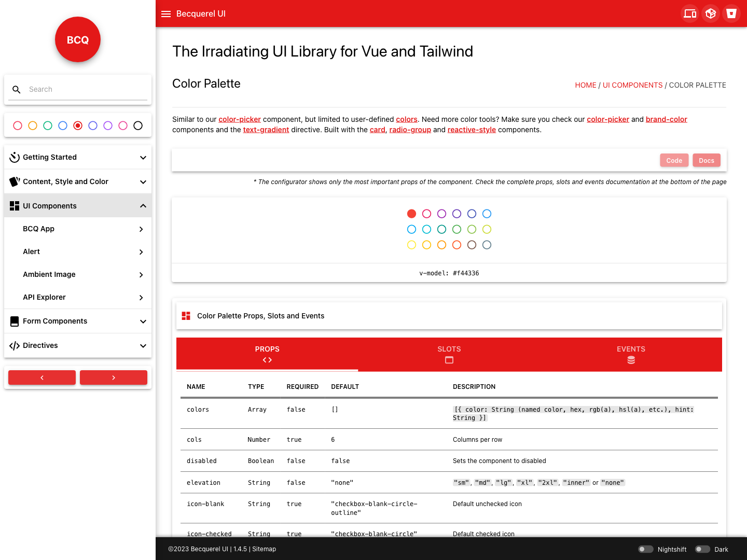Expand the Getting Started section
Viewport: 747px width, 560px height.
tap(78, 157)
